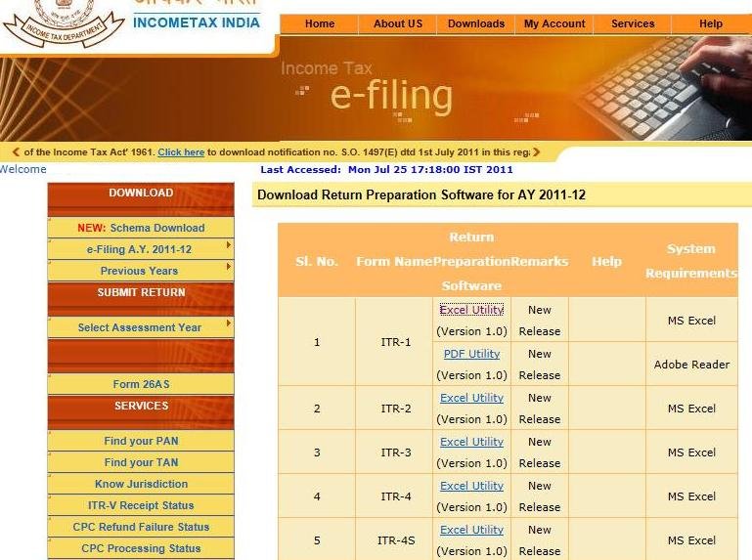Open Find your PAN service
Image resolution: width=752 pixels, height=560 pixels.
point(141,441)
